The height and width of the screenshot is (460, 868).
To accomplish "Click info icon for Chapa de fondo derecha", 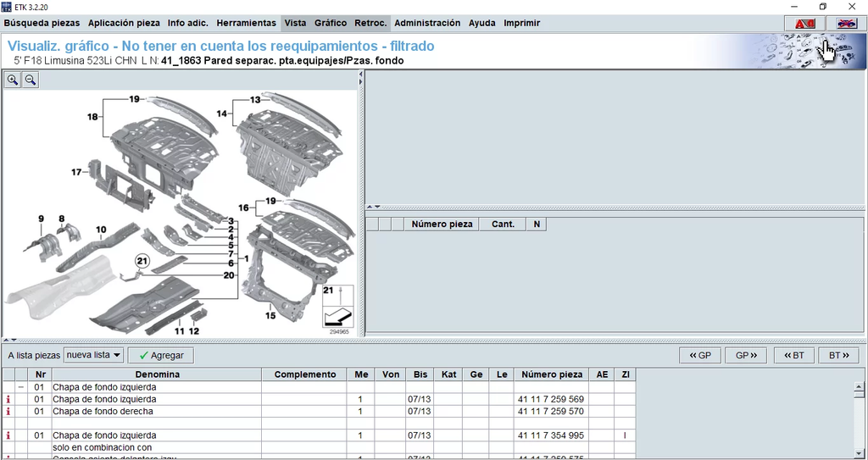I will [8, 412].
